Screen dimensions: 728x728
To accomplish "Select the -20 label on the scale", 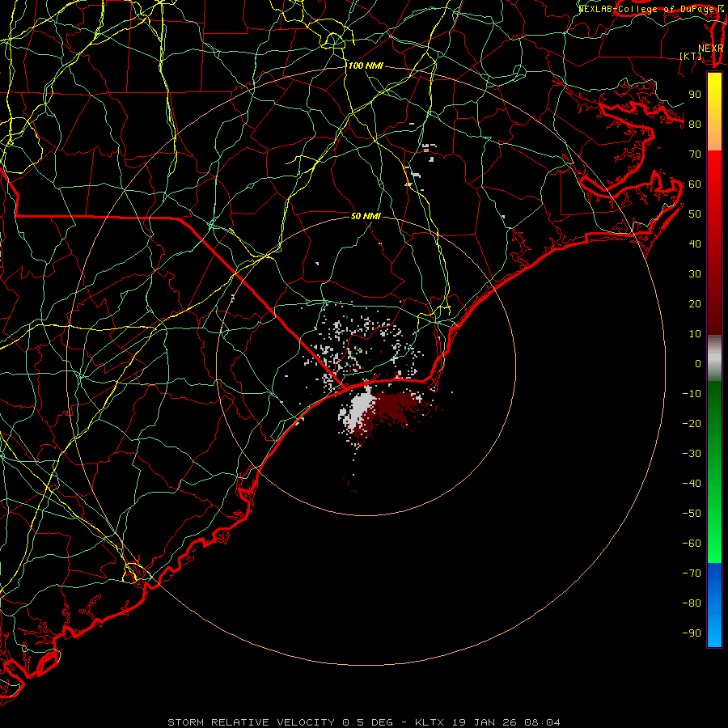I will point(692,423).
